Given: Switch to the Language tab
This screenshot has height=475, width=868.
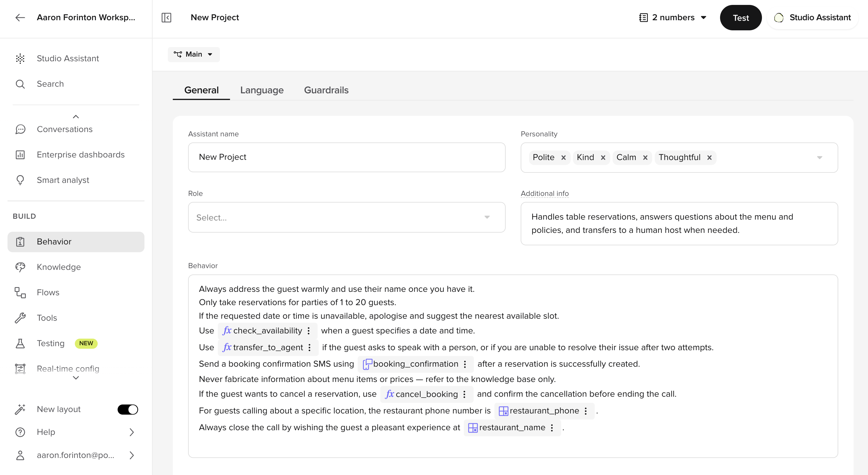Looking at the screenshot, I should tap(262, 90).
